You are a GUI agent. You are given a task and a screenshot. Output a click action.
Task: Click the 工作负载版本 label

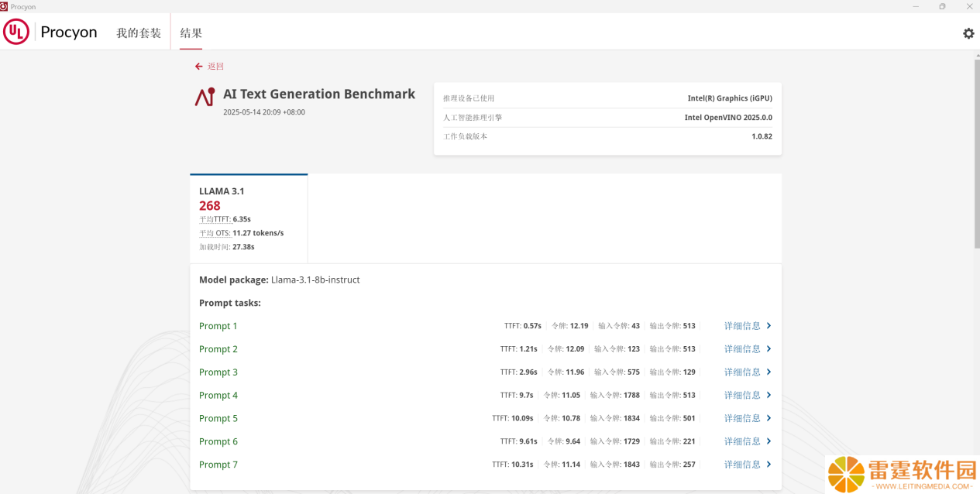point(465,136)
